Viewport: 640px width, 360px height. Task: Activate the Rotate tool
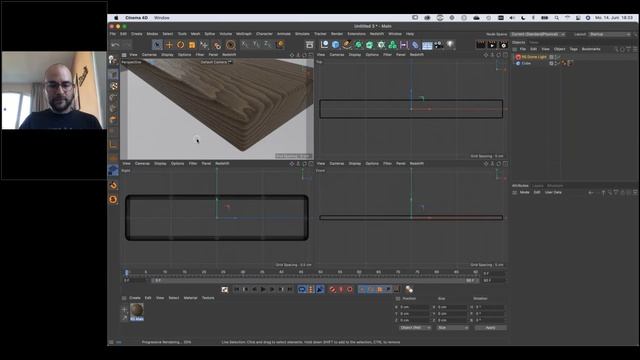[x=180, y=45]
